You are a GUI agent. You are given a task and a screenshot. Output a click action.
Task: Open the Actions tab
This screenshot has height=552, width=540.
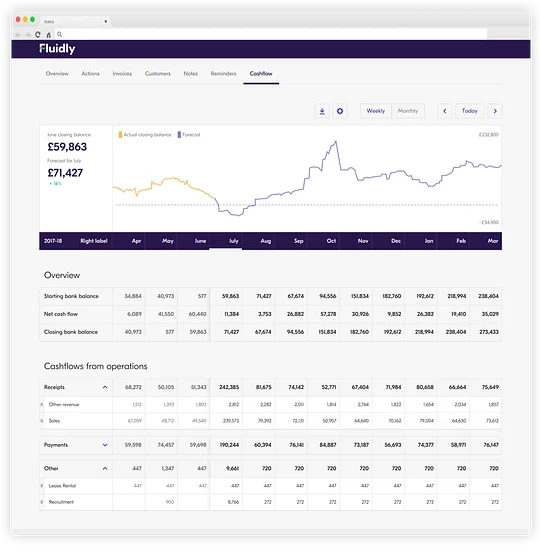[x=90, y=74]
